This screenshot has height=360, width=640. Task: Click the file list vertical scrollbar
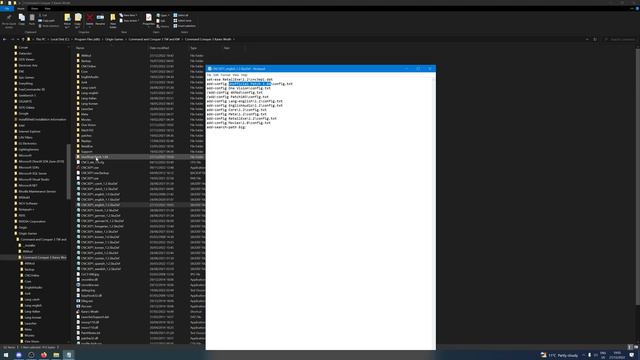[638, 176]
